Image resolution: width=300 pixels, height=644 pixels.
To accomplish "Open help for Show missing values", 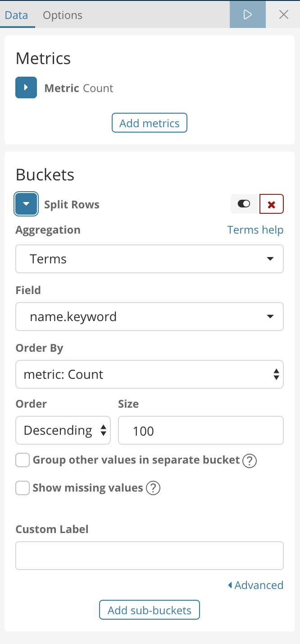I will click(153, 488).
